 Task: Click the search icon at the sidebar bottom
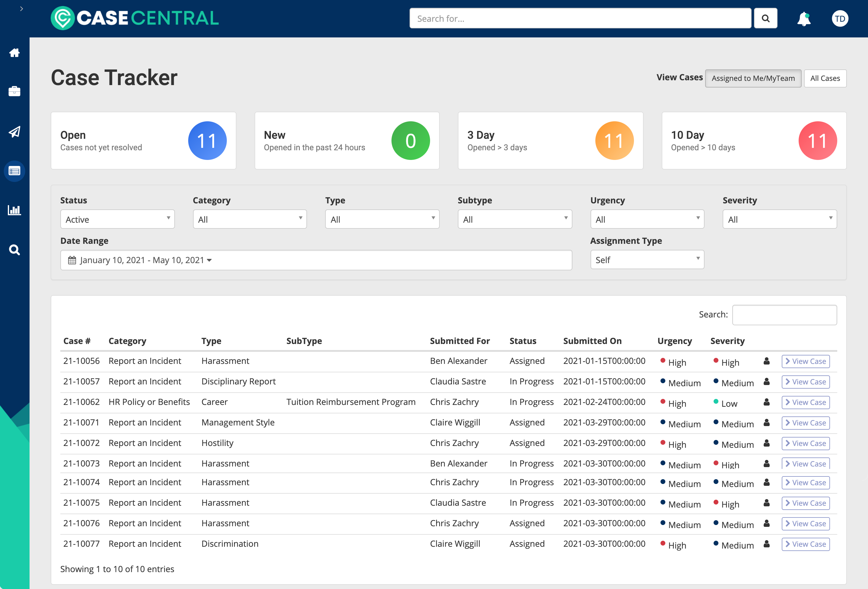(14, 250)
